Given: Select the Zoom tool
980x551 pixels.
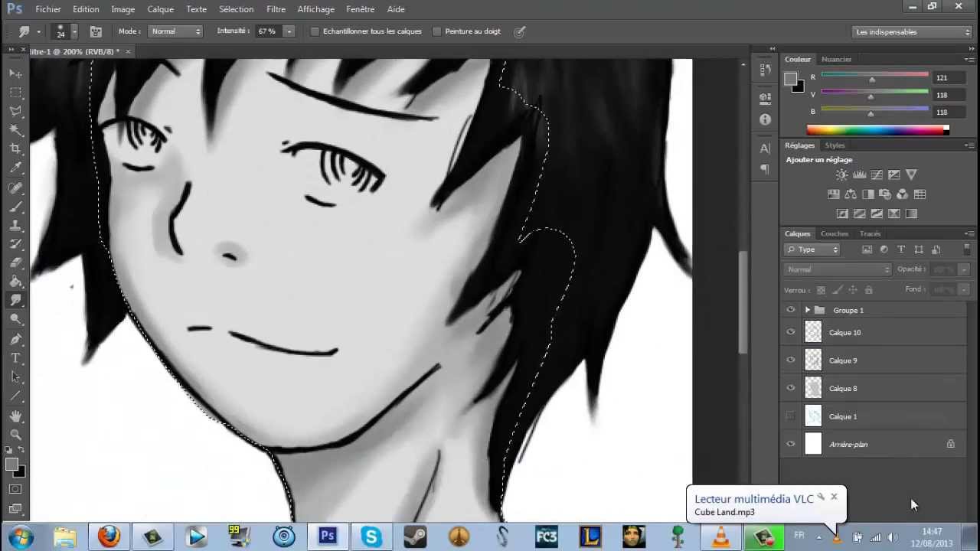Looking at the screenshot, I should (x=15, y=435).
